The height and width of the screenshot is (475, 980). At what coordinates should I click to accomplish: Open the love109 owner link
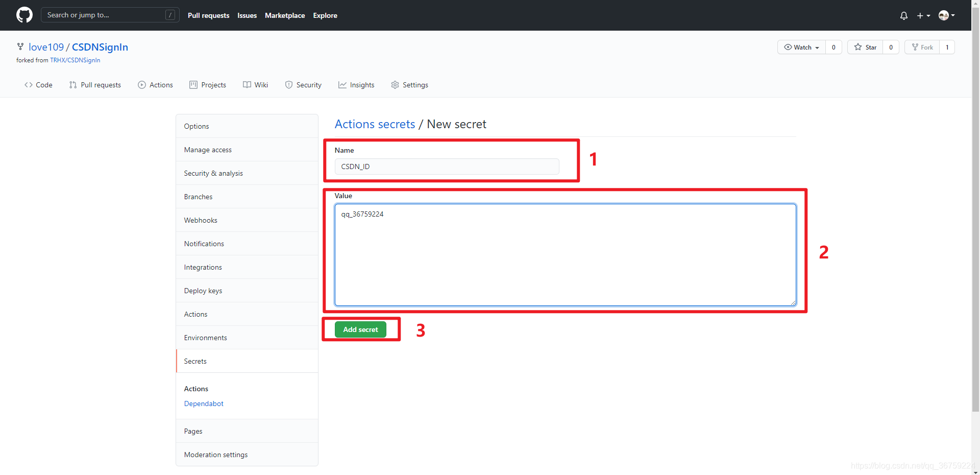pyautogui.click(x=46, y=47)
